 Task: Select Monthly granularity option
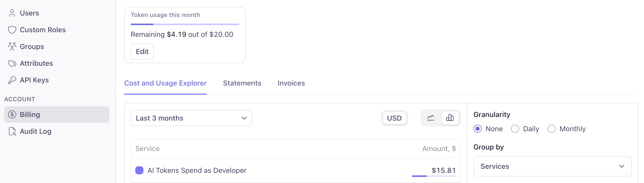[x=552, y=129]
